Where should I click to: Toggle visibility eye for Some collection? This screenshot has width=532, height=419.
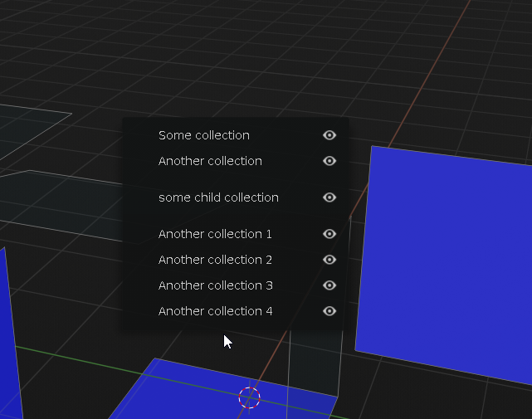329,135
